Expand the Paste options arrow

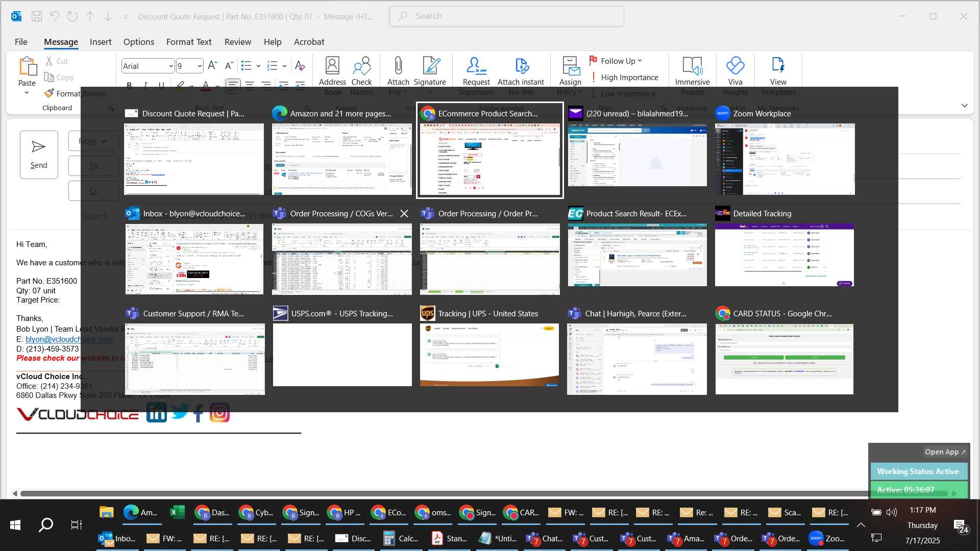[27, 93]
